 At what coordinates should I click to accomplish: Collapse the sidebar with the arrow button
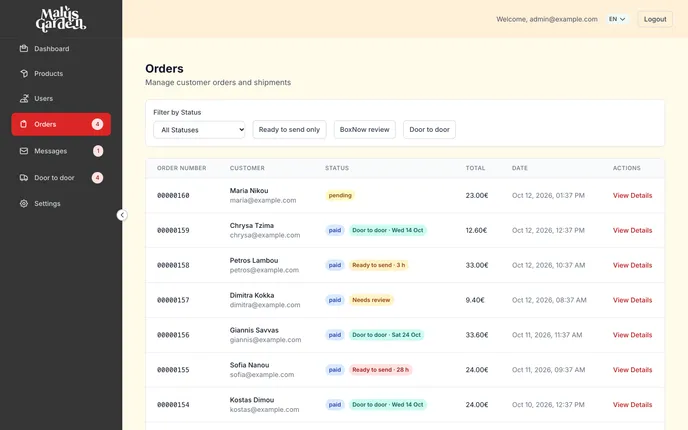pyautogui.click(x=122, y=215)
